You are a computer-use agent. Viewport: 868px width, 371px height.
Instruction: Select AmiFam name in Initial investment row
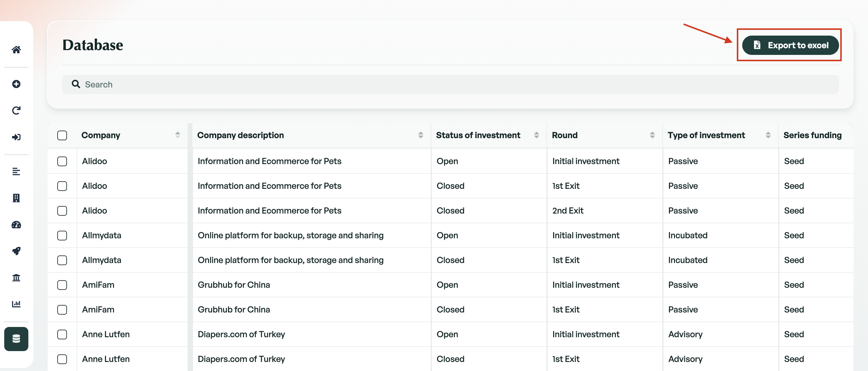coord(98,285)
